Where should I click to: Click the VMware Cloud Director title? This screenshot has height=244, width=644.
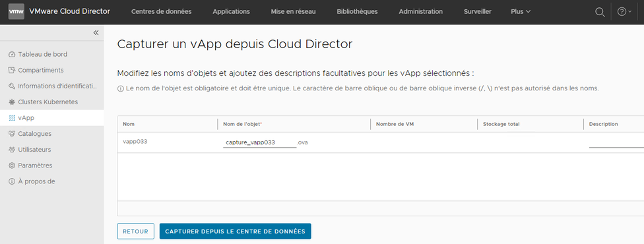[69, 11]
